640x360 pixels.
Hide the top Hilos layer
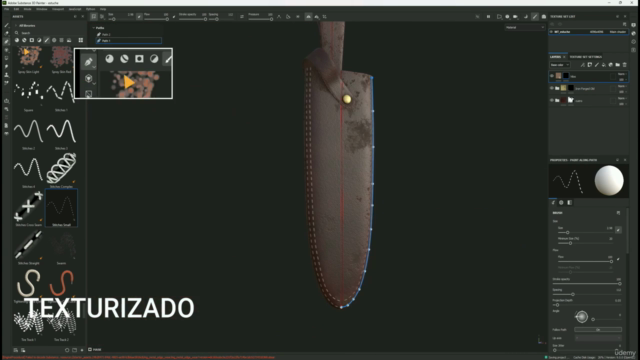(x=552, y=76)
